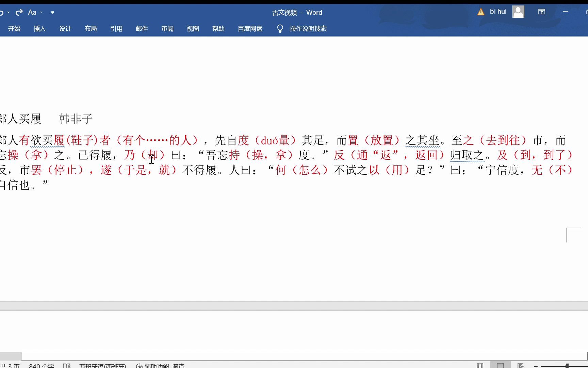The image size is (588, 368).
Task: Open the 邮件 ribbon tab
Action: [142, 29]
